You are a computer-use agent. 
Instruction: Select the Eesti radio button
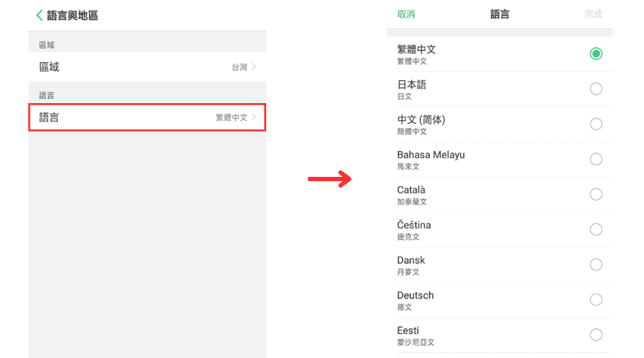(x=596, y=334)
